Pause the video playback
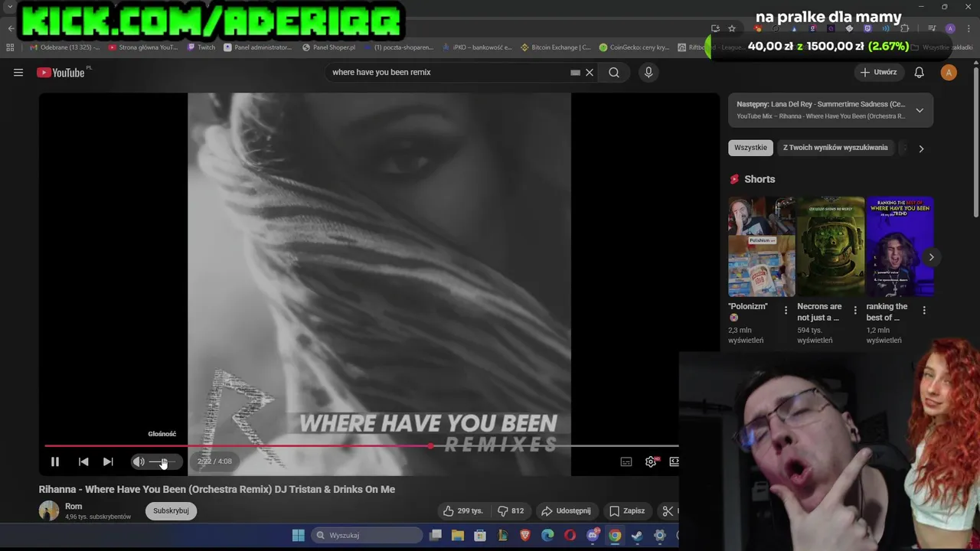 (55, 461)
